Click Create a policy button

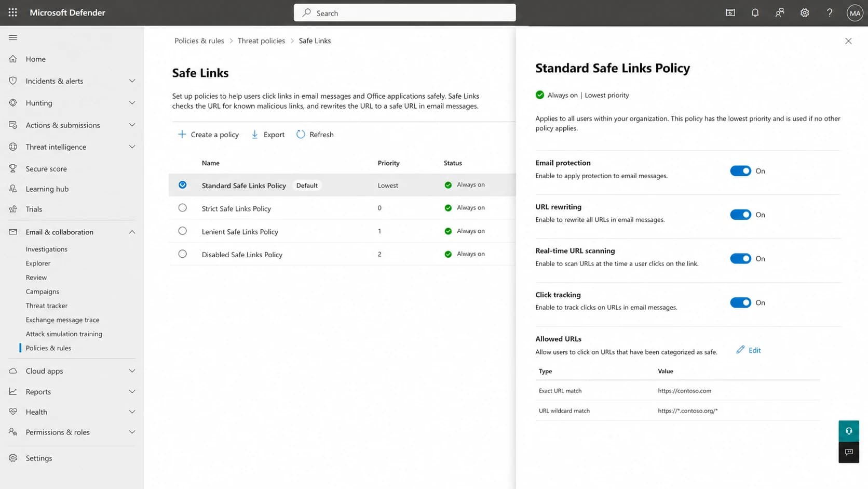tap(209, 135)
